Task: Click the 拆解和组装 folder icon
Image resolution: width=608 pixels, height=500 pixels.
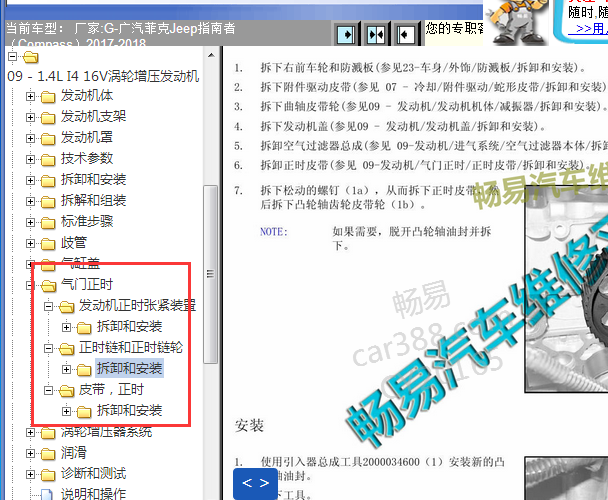Action: 48,202
